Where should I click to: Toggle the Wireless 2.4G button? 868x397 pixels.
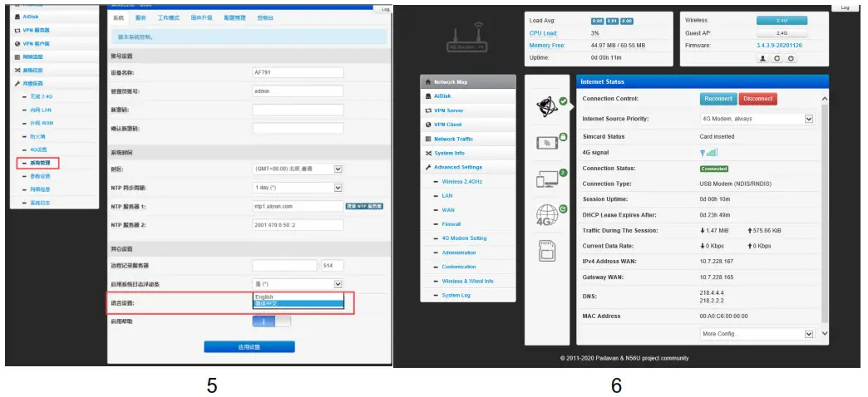(782, 21)
